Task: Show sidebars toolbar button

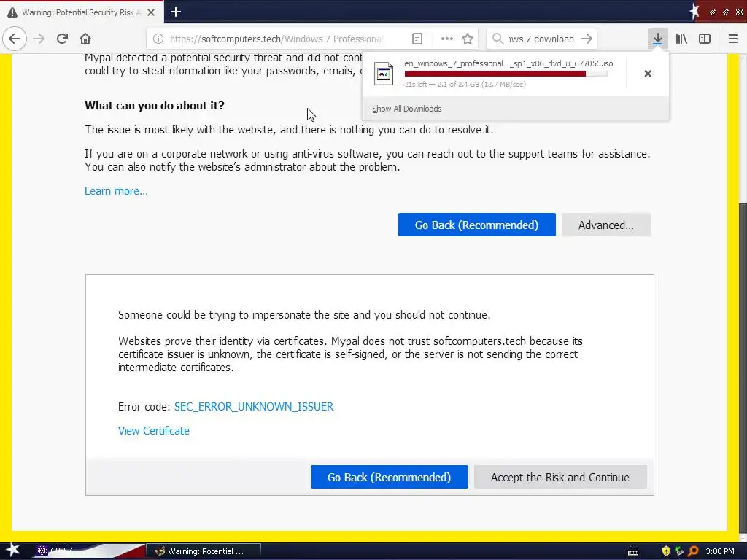Action: coord(705,39)
